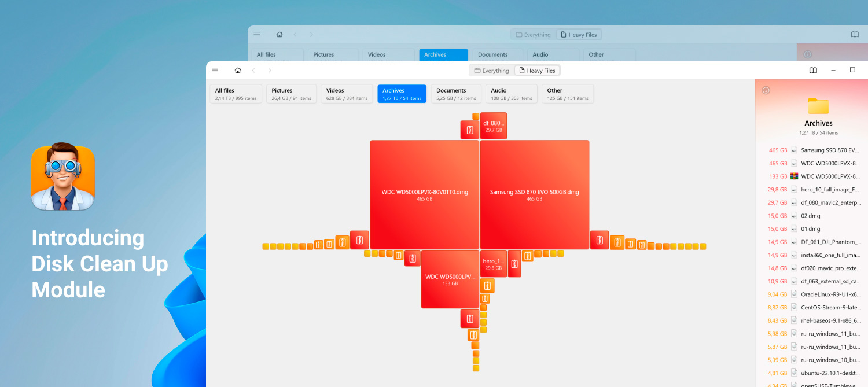The width and height of the screenshot is (868, 387).
Task: Select the Pictures category tab
Action: [x=291, y=94]
